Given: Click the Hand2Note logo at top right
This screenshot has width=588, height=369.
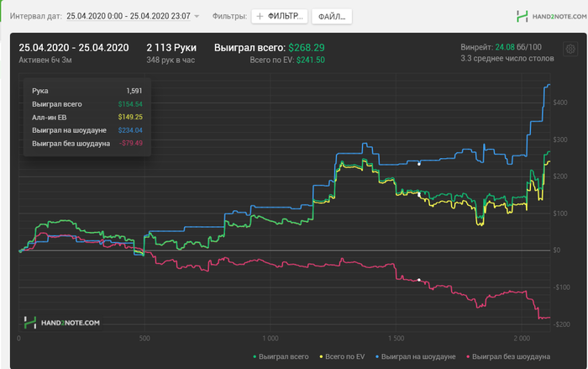Looking at the screenshot, I should [551, 17].
